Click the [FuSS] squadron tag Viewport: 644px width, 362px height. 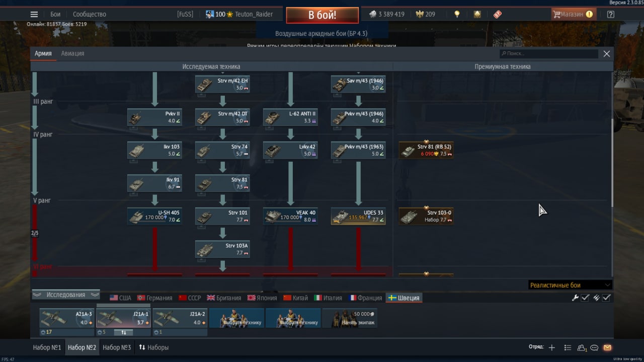(185, 14)
